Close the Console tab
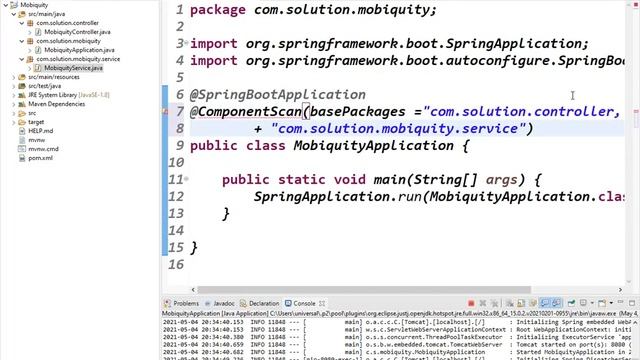This screenshot has height=360, width=640. pyautogui.click(x=322, y=303)
